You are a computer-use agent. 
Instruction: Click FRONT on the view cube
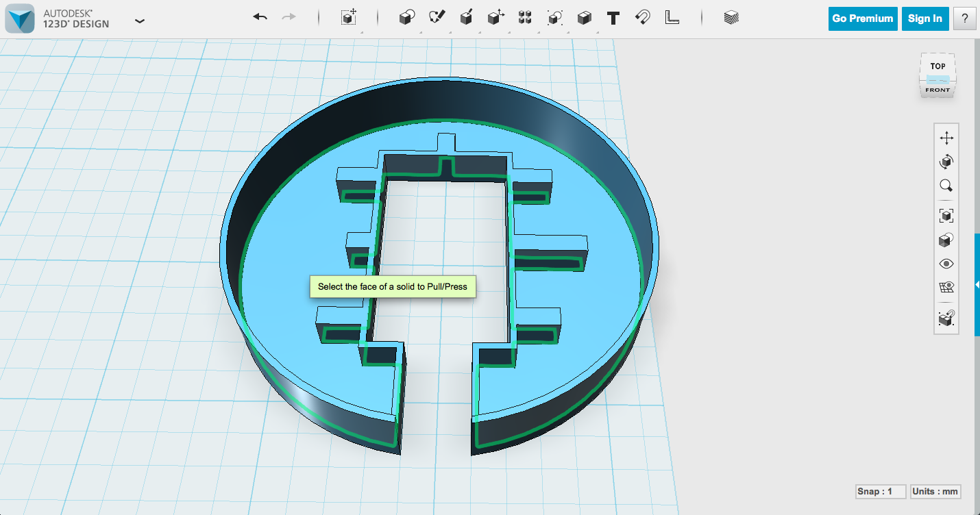(x=937, y=90)
